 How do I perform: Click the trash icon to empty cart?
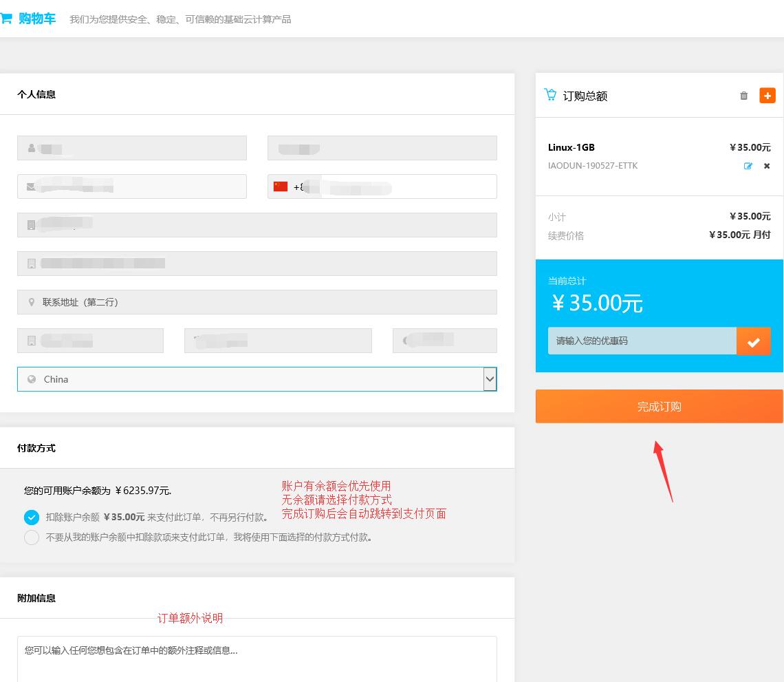click(743, 96)
